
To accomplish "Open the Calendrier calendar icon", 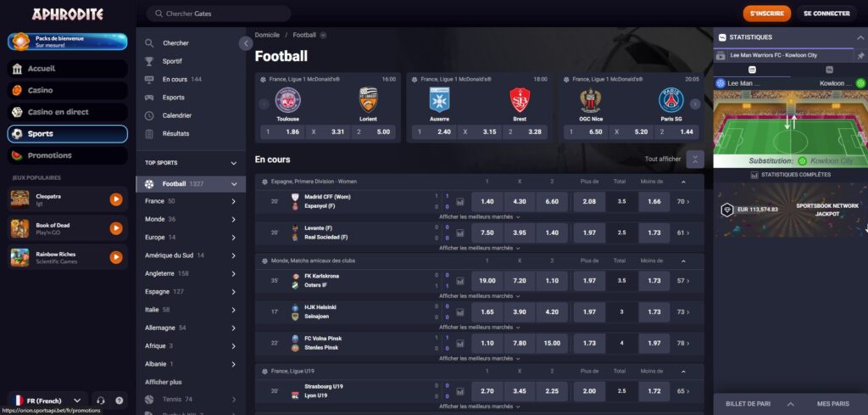I will point(150,115).
